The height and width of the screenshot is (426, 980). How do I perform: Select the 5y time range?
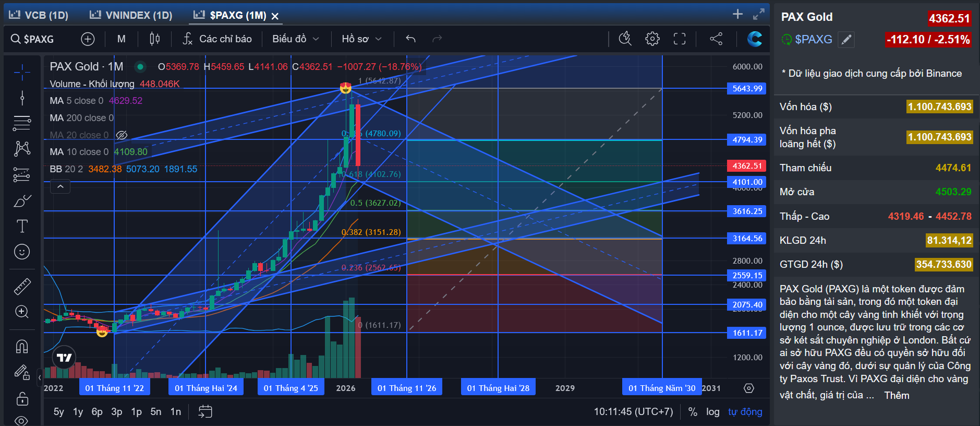(59, 412)
